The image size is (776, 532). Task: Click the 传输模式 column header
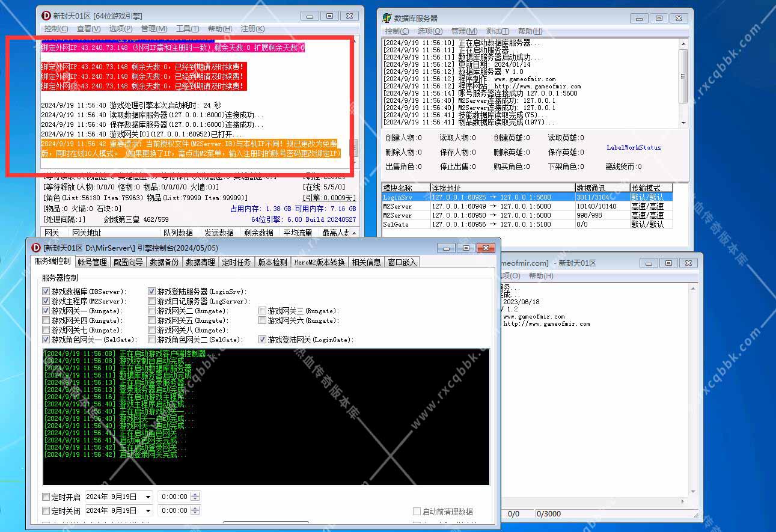tap(651, 188)
